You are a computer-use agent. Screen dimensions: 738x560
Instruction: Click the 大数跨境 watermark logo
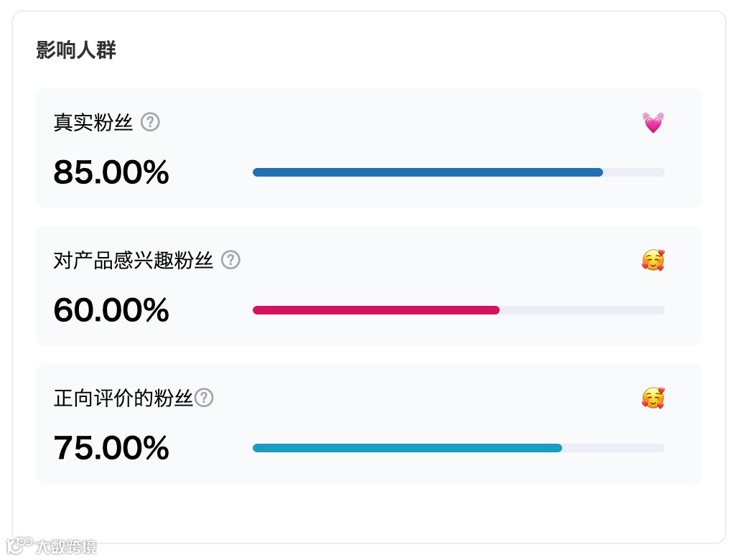pos(52,546)
